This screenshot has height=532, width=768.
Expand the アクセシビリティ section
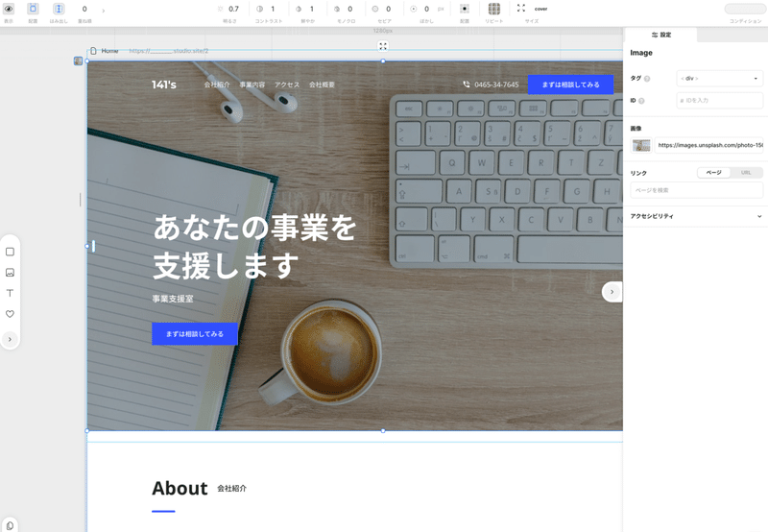[695, 216]
